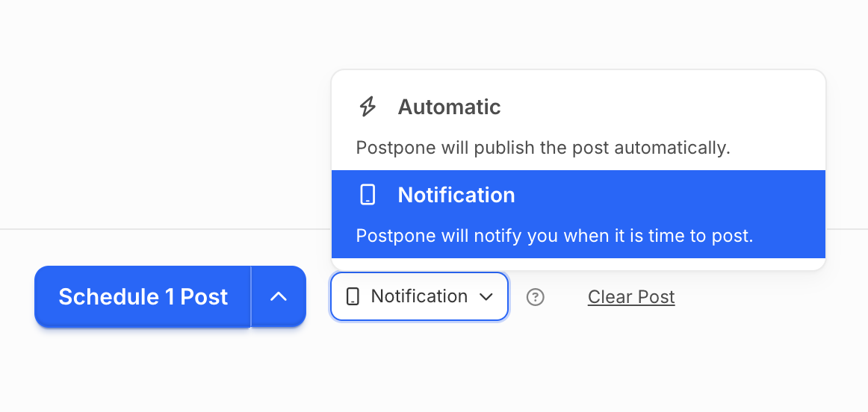Click the phone icon inside the publish mode dropdown
Screen dimensions: 868x412
point(353,297)
